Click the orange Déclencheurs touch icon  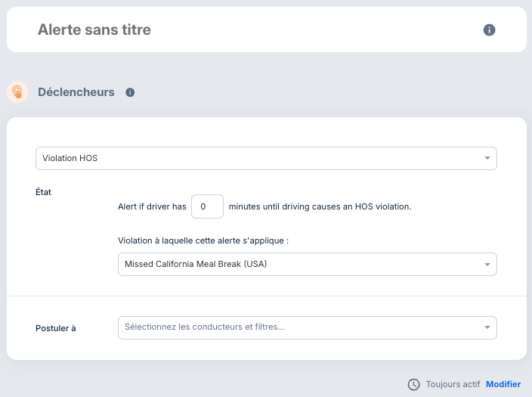17,92
